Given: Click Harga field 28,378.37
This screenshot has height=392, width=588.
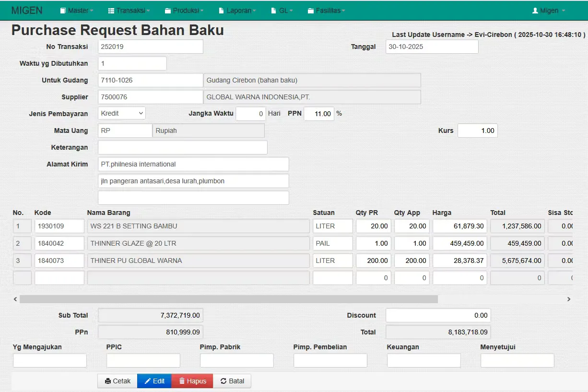Looking at the screenshot, I should [x=460, y=261].
